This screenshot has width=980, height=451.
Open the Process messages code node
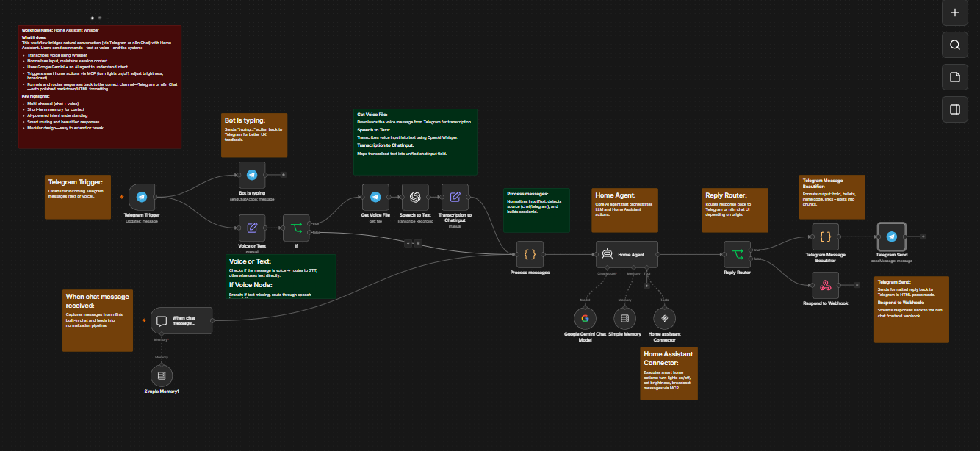(x=530, y=254)
